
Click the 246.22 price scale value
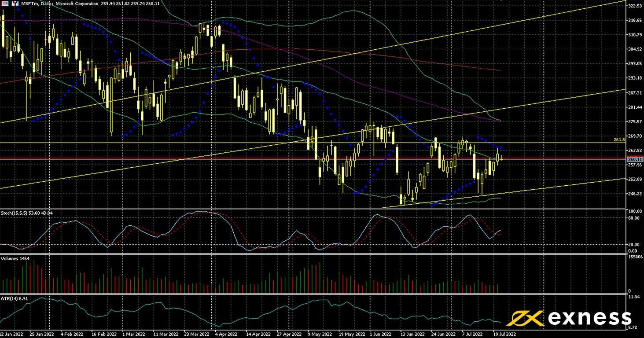(635, 194)
